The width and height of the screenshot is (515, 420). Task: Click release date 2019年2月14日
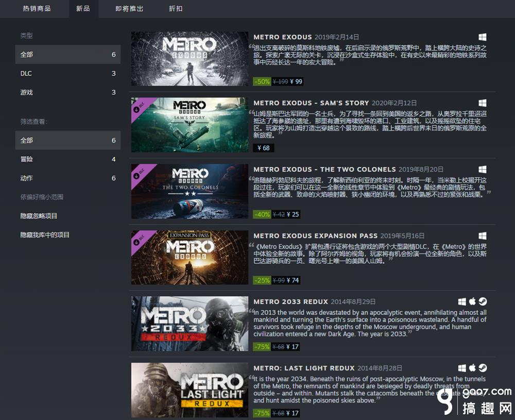coord(337,37)
